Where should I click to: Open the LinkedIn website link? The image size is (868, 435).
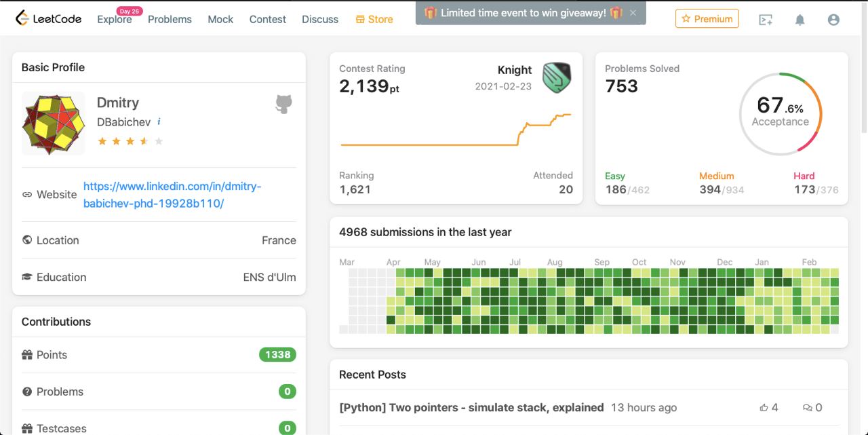click(x=172, y=195)
